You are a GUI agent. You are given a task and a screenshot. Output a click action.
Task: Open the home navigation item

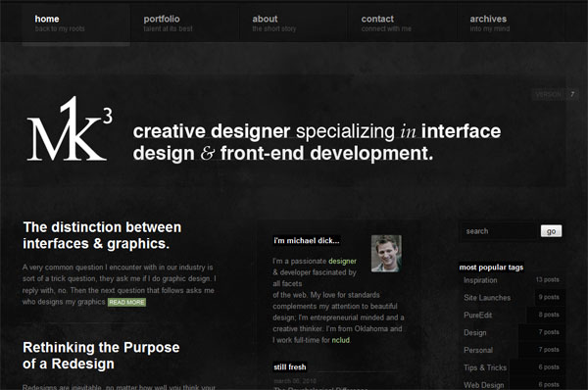(x=75, y=24)
